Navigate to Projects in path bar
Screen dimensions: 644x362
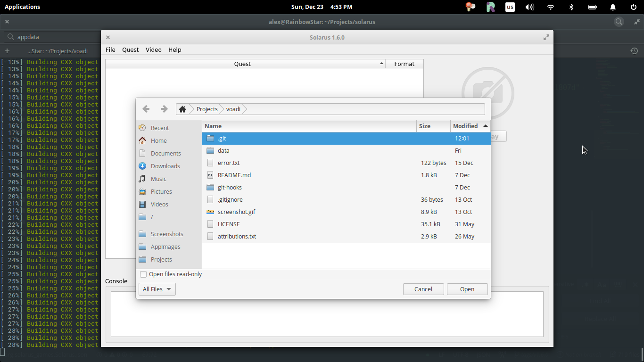(x=207, y=109)
